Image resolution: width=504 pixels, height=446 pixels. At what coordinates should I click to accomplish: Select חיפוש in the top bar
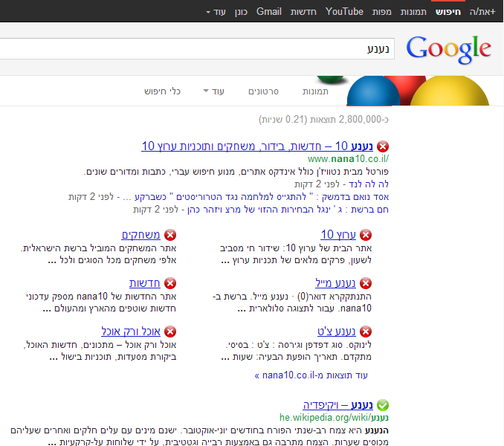(x=448, y=12)
